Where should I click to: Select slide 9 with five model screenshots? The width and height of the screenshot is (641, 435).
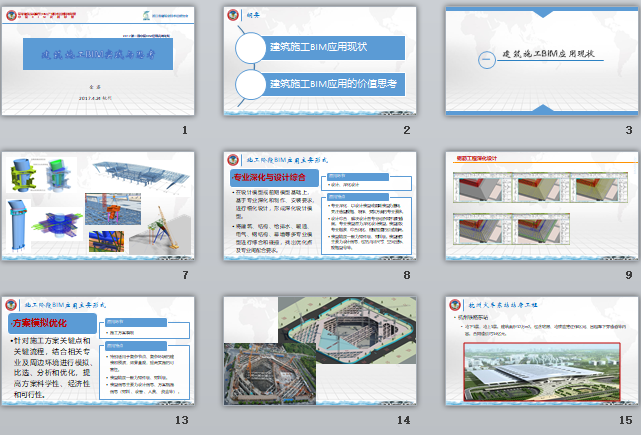pyautogui.click(x=542, y=206)
